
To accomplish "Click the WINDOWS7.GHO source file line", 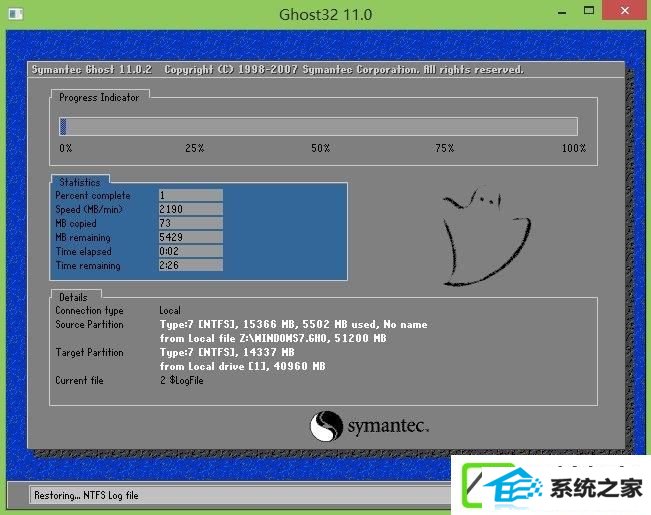I will (273, 338).
